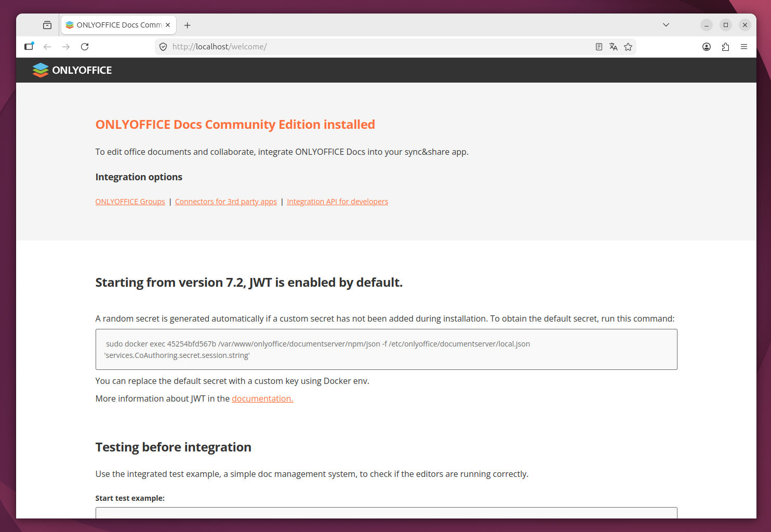Click the 'Start test example:' label
Viewport: 771px width, 532px height.
130,498
